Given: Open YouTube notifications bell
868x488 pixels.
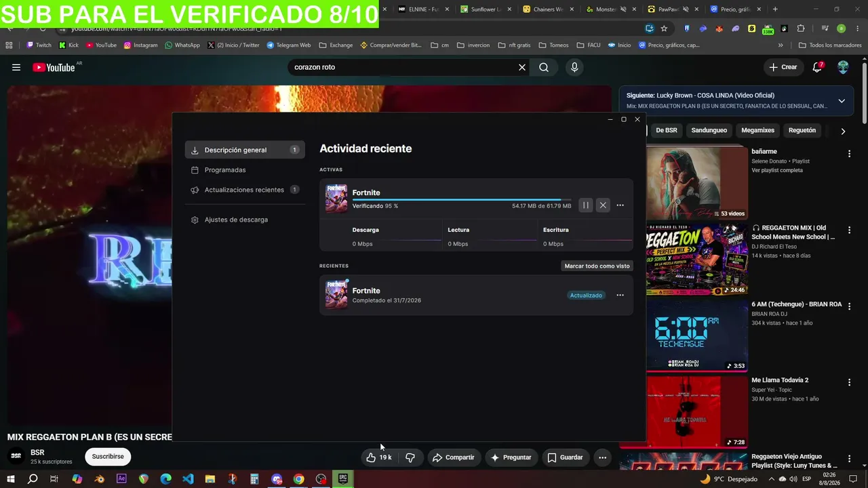Looking at the screenshot, I should tap(817, 67).
